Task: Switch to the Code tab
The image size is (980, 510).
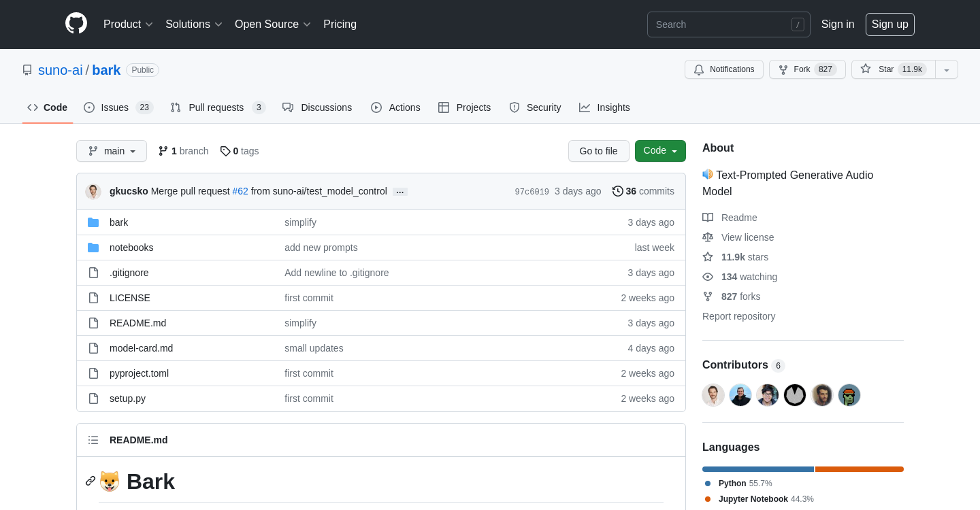Action: click(x=48, y=107)
